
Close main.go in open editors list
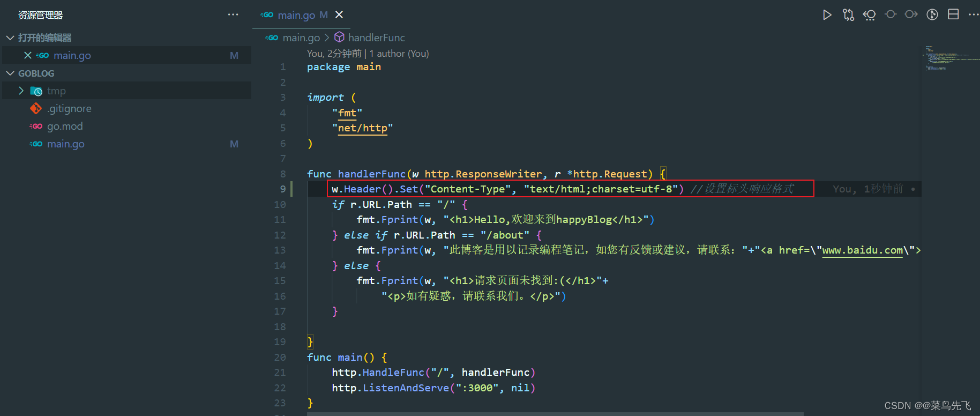(x=28, y=55)
